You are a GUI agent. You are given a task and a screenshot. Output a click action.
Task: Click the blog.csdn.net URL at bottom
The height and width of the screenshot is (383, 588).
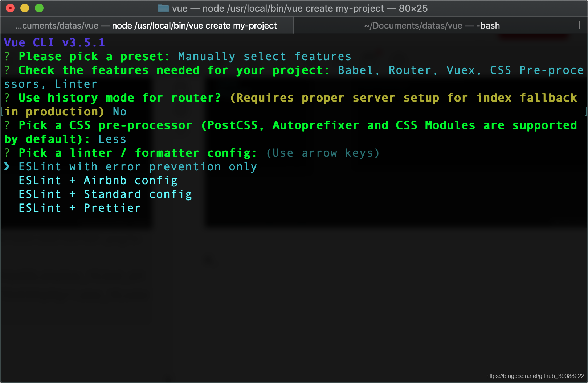(x=535, y=376)
